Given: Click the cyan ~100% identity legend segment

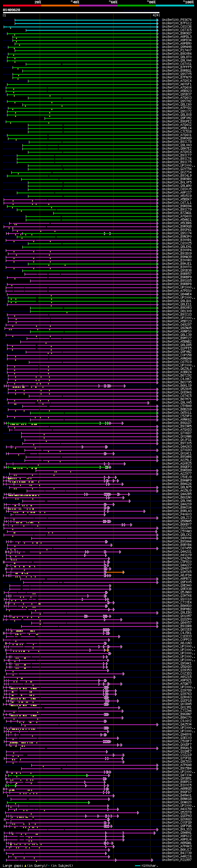Looking at the screenshot, I should tap(175, 6).
